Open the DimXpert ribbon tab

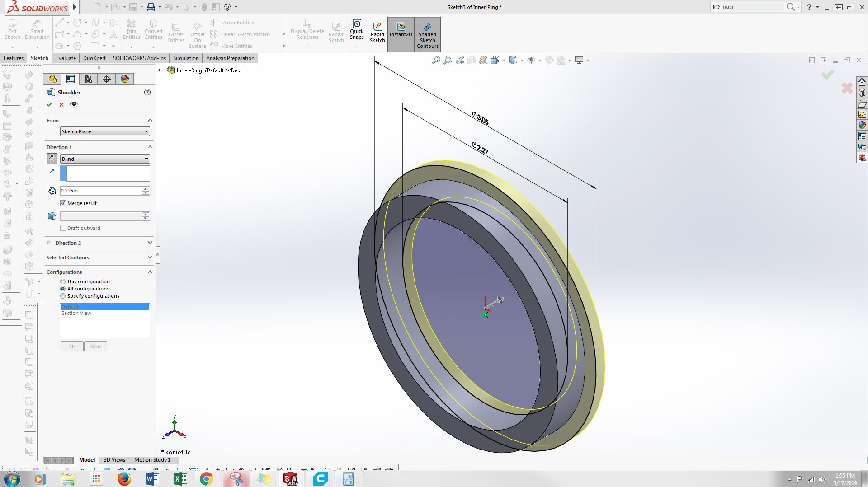94,58
